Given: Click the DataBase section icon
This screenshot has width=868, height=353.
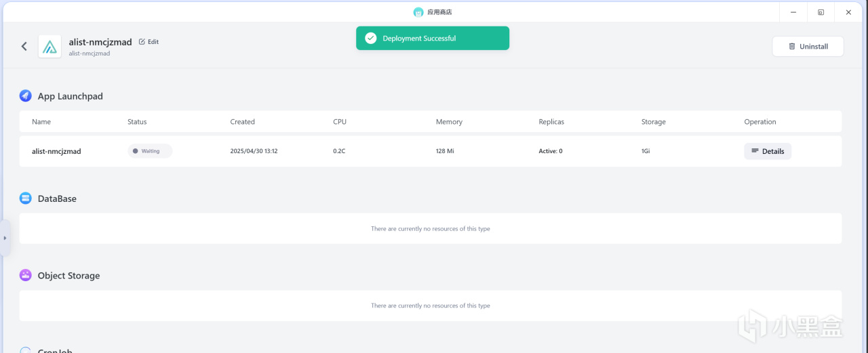Looking at the screenshot, I should [x=26, y=199].
